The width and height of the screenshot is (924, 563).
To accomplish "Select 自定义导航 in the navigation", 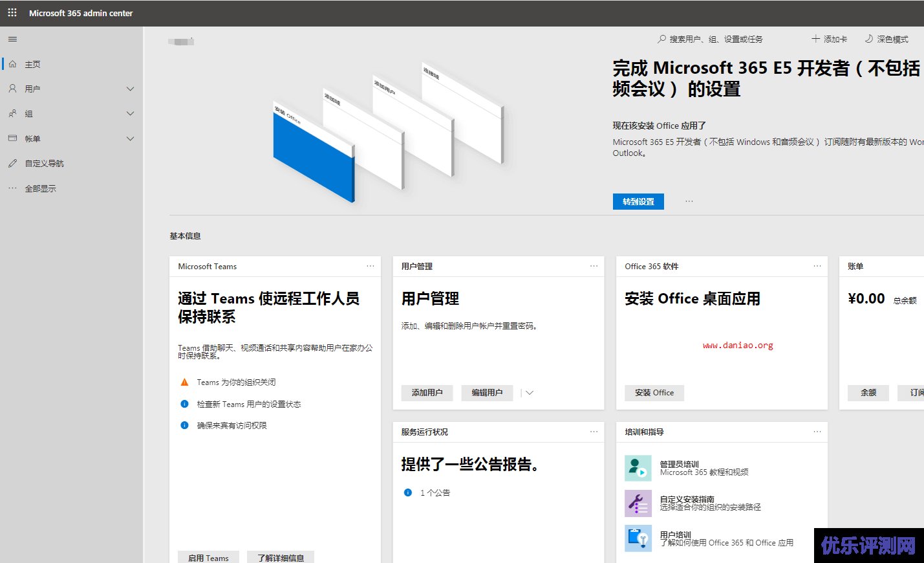I will 45,163.
